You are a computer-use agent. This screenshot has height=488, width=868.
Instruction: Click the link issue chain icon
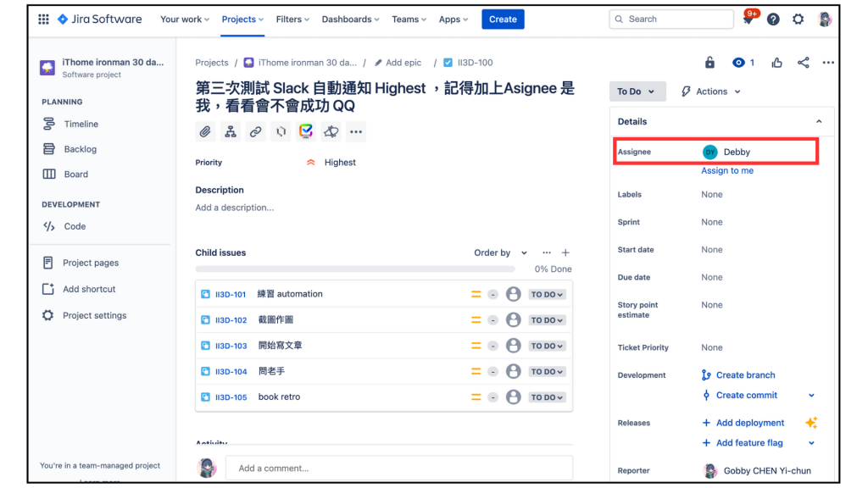(x=255, y=131)
